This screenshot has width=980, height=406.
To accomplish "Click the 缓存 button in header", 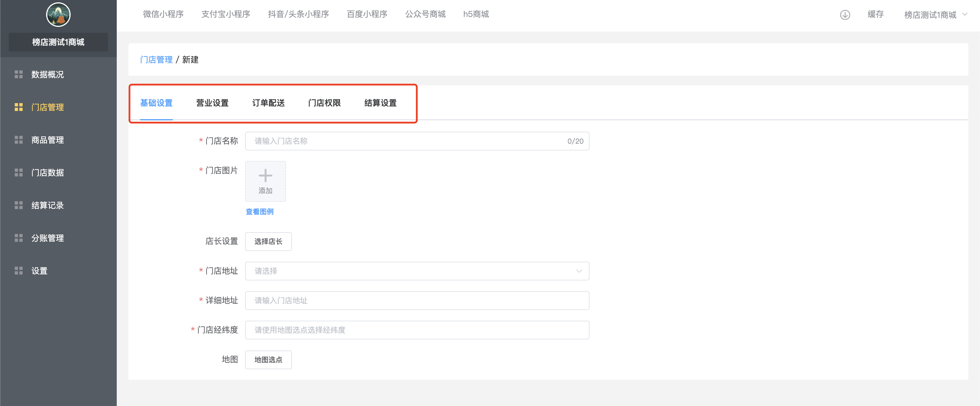I will click(x=876, y=15).
